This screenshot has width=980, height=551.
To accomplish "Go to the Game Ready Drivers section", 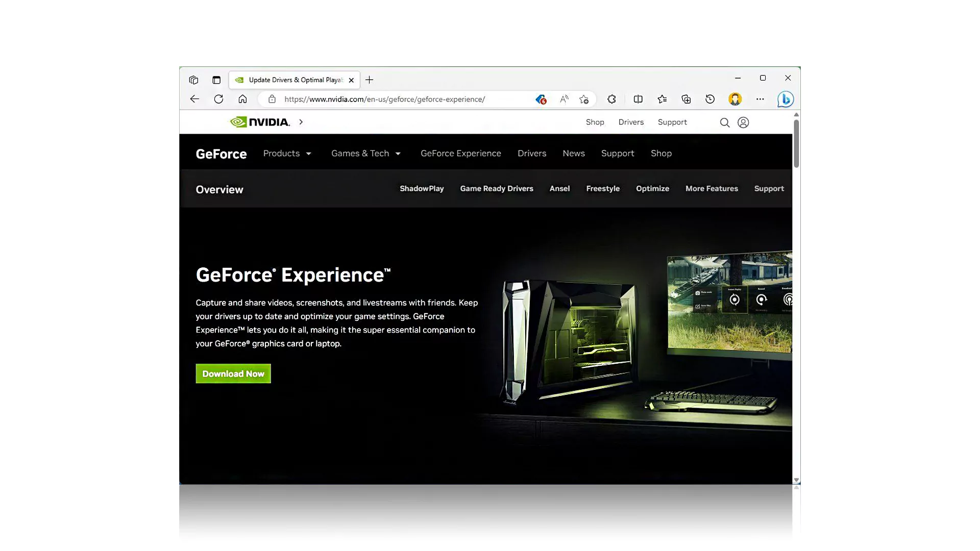I will (497, 189).
